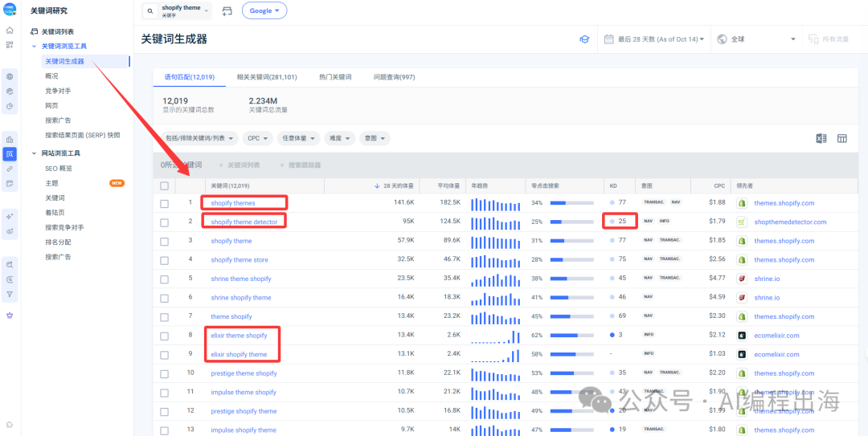
Task: Click the highlighted keyword research rail icon
Action: pos(10,154)
